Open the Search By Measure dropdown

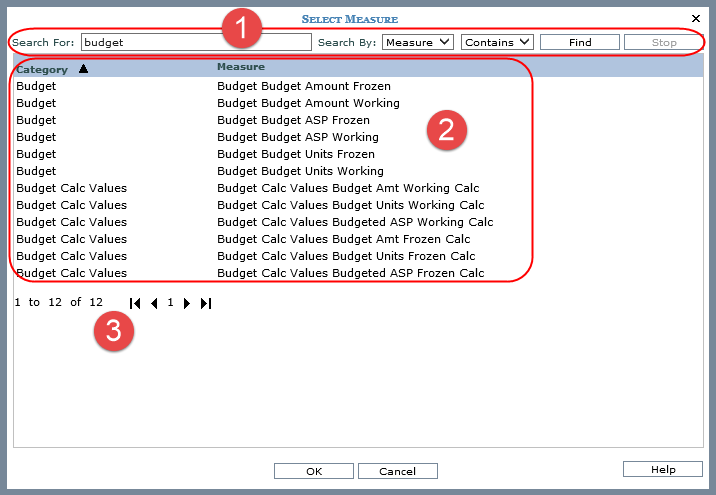tap(418, 42)
